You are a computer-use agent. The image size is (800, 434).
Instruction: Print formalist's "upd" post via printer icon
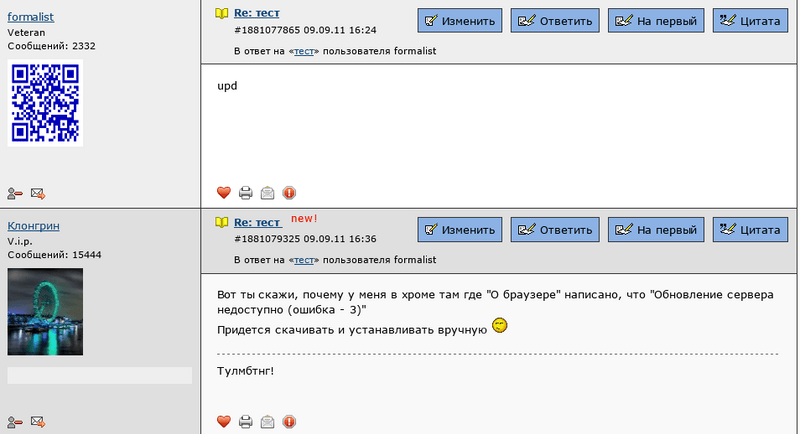tap(246, 193)
